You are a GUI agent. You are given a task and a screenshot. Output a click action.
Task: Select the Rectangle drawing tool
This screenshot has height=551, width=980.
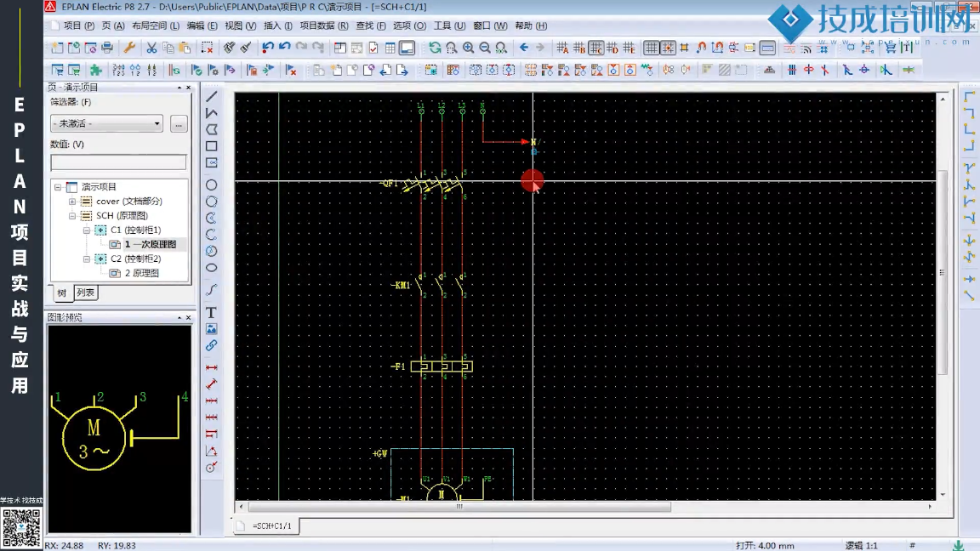point(212,146)
